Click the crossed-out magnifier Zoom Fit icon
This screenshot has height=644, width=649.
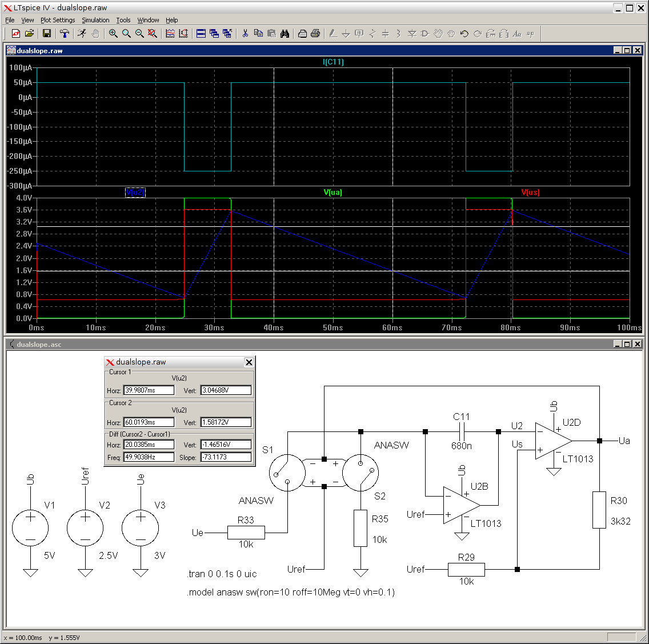[153, 34]
